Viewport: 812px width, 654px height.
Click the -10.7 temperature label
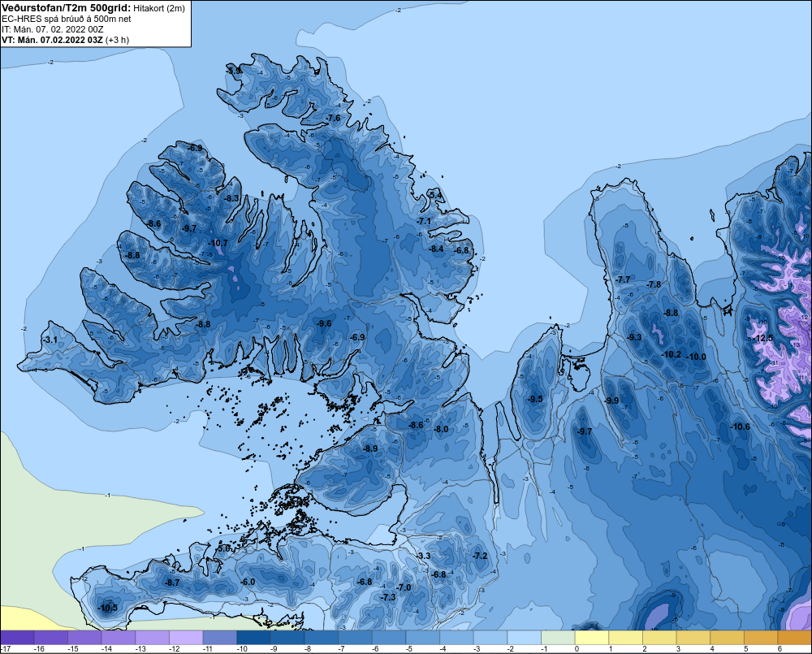218,243
